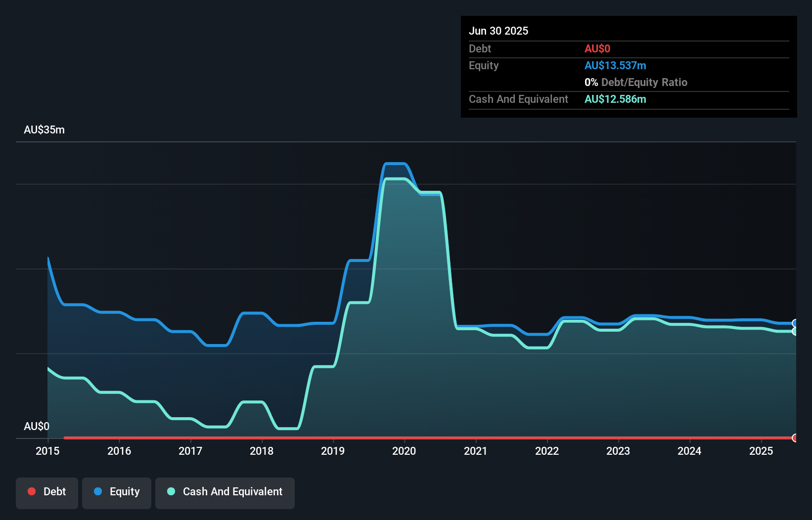Select the blue equity endpoint marker on the chart
The image size is (812, 520).
click(794, 323)
